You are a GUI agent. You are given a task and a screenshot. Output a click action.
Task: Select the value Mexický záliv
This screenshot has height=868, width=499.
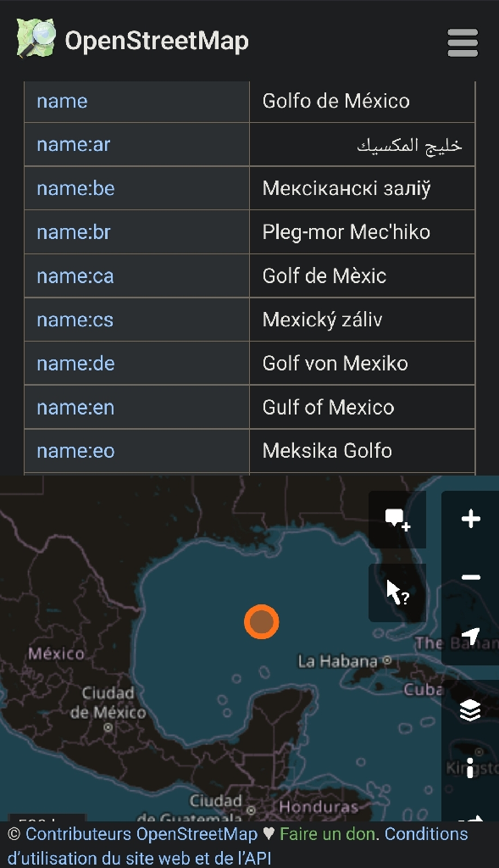[323, 320]
